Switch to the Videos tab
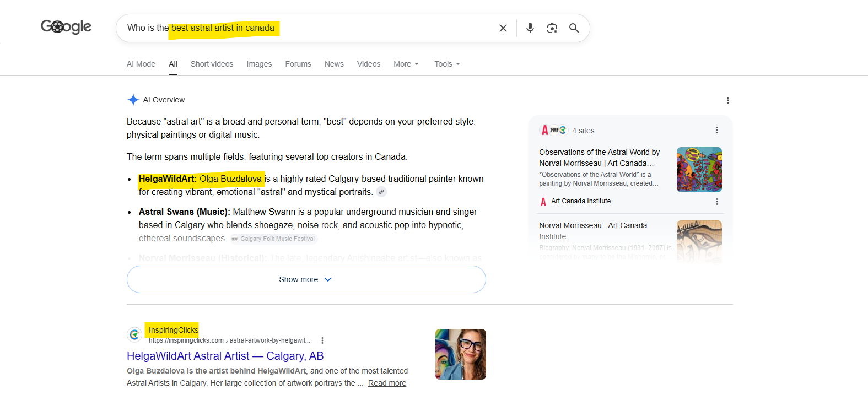The width and height of the screenshot is (868, 400). click(369, 64)
